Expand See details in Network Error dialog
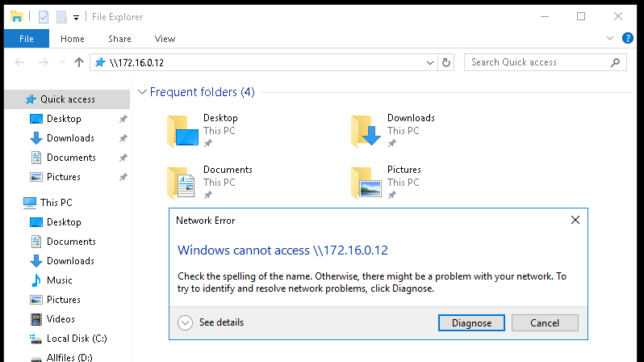 point(211,322)
